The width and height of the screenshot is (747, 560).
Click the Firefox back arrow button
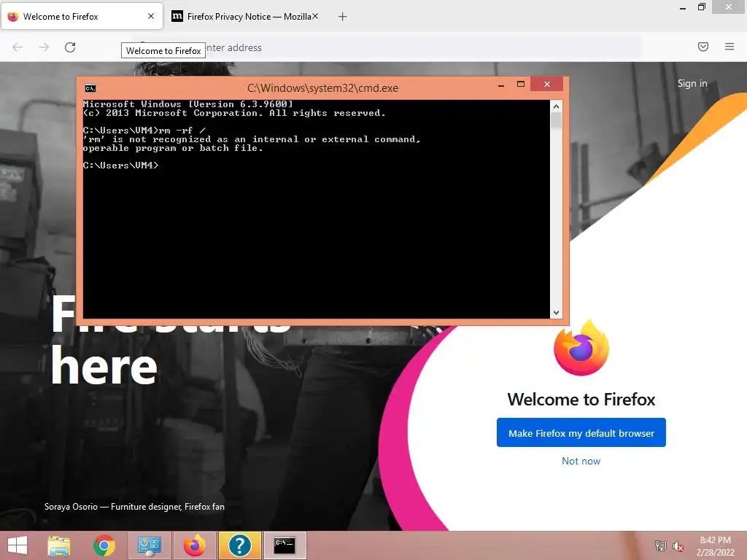click(x=18, y=47)
